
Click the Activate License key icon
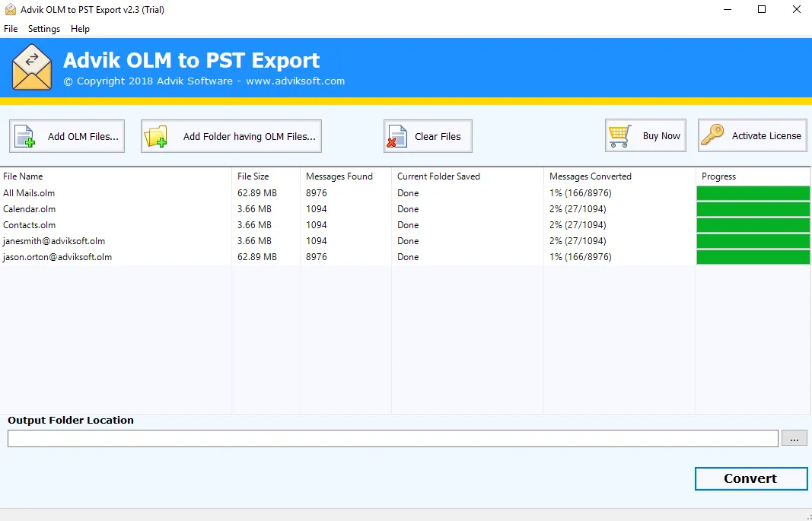pos(713,135)
